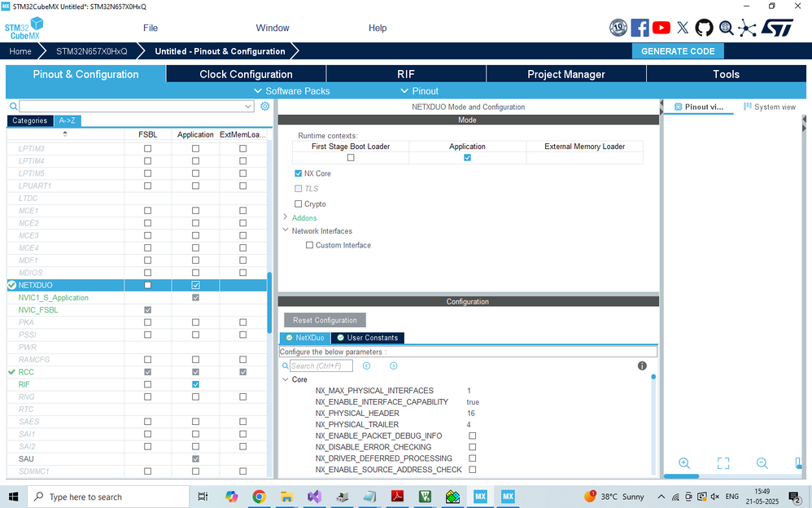Switch to the Clock Configuration tab
The width and height of the screenshot is (812, 508).
click(x=245, y=73)
